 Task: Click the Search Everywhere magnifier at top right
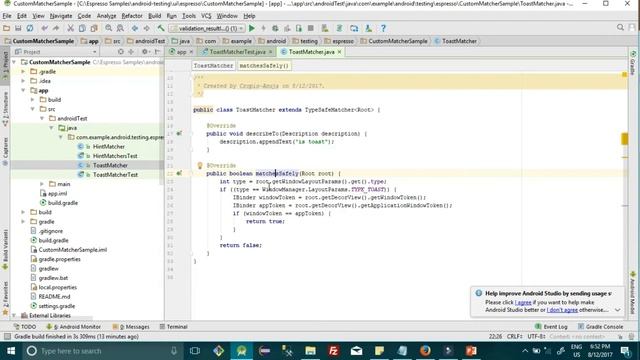(x=620, y=27)
